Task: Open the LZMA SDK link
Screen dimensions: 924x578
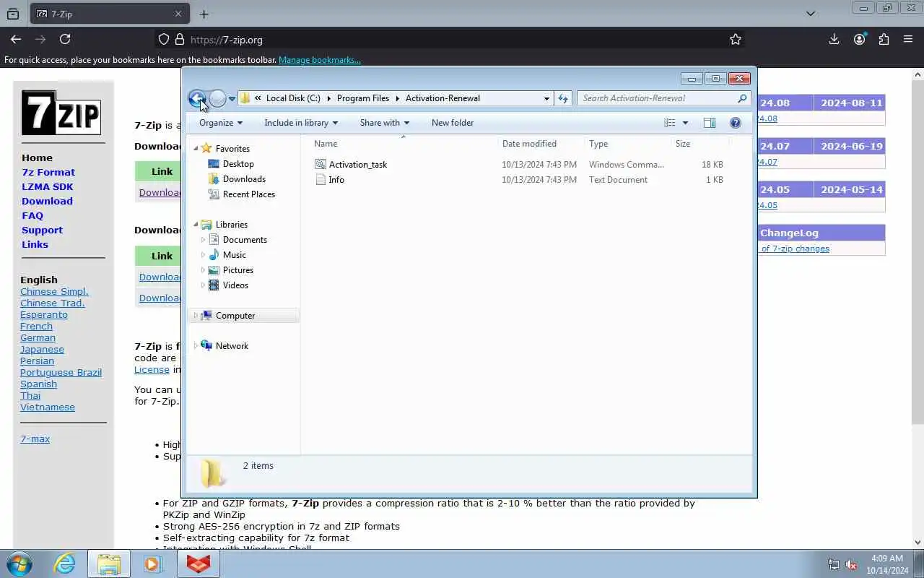Action: 48,186
